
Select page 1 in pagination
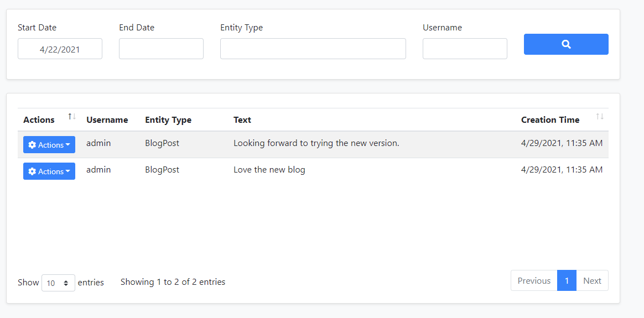pyautogui.click(x=567, y=280)
